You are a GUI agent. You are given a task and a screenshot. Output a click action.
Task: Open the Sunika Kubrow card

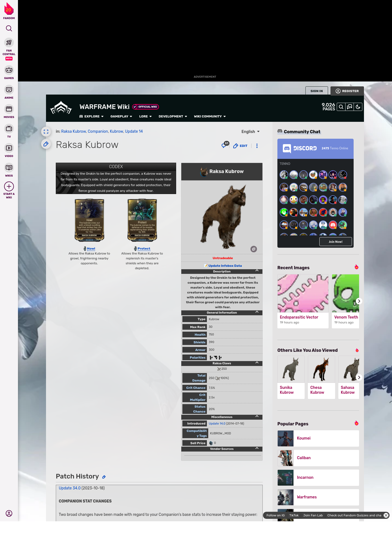291,377
